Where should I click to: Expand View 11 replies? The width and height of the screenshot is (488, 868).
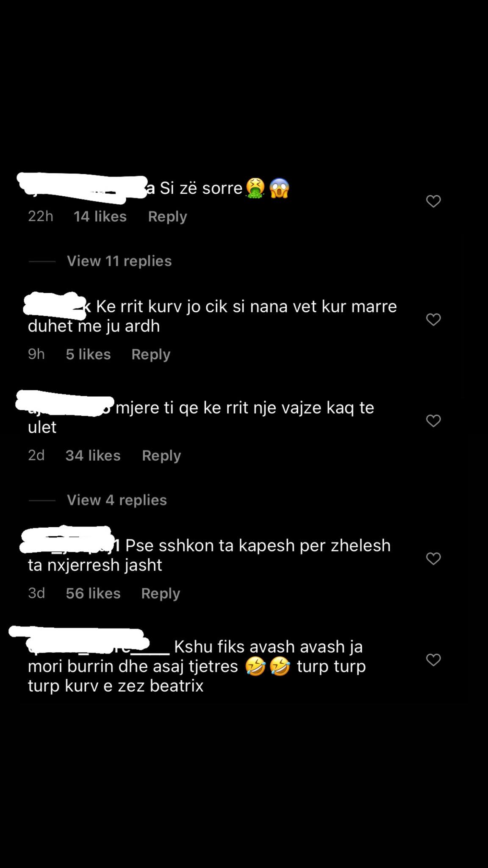click(x=119, y=261)
